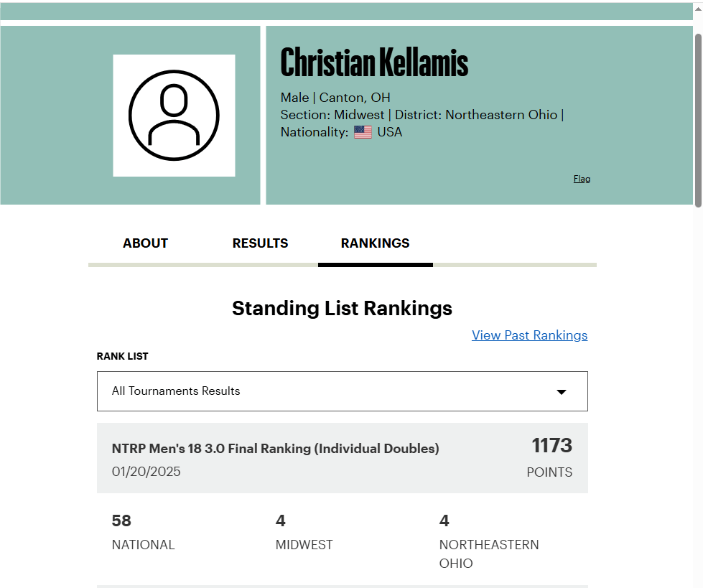Click the Northeastern Ohio rank label

click(489, 554)
